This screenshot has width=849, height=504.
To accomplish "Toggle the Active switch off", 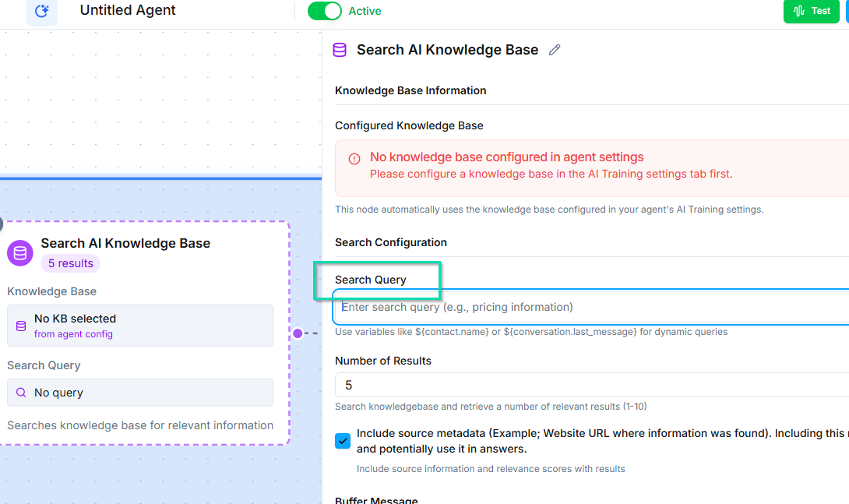I will (x=324, y=11).
